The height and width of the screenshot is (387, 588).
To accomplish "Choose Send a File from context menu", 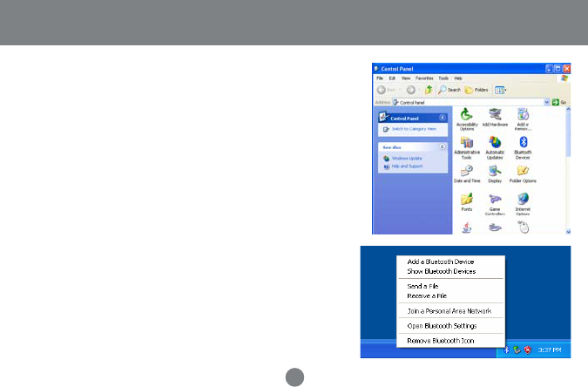I will 422,286.
